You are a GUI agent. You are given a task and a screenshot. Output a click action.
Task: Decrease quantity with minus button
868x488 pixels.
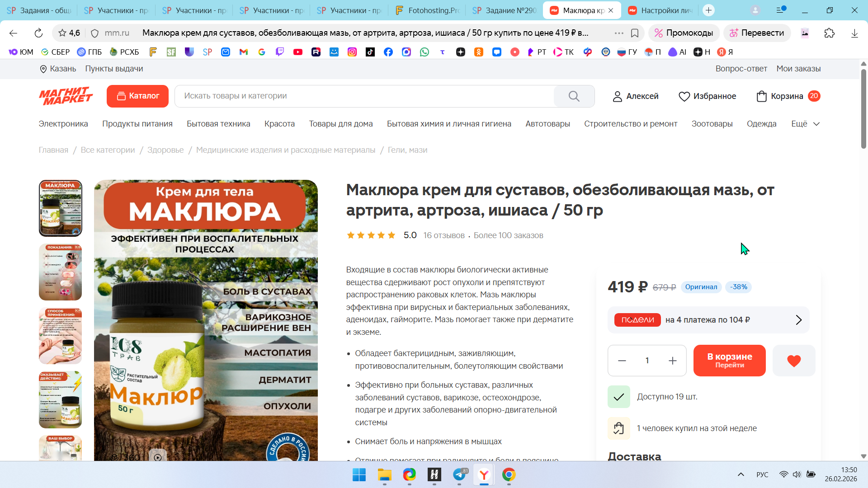(622, 361)
